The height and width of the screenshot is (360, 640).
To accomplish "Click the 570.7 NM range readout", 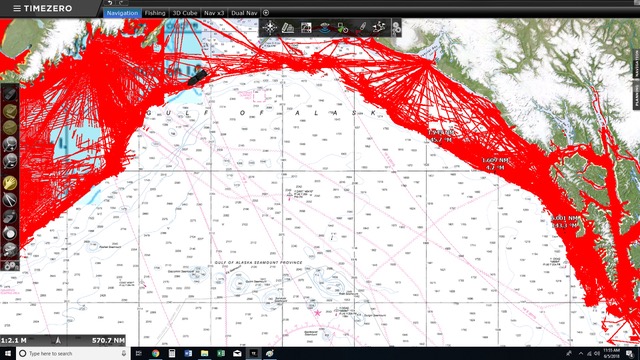I will (108, 340).
